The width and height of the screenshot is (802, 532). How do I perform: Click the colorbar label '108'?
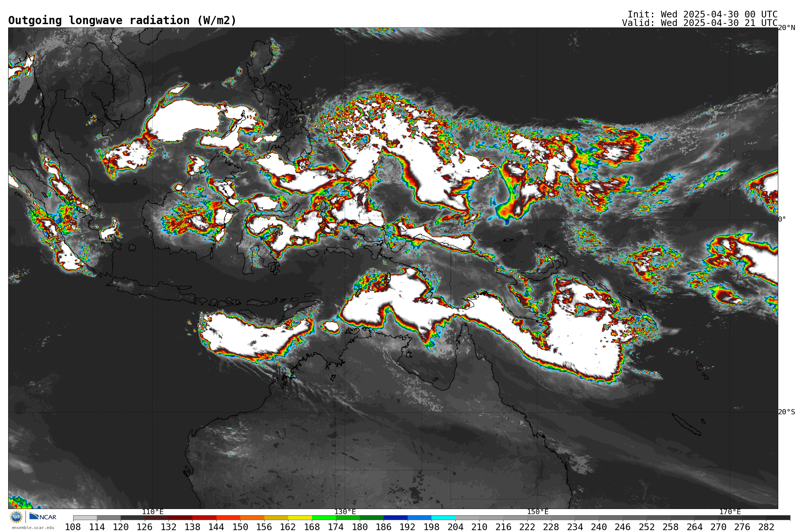tap(73, 527)
